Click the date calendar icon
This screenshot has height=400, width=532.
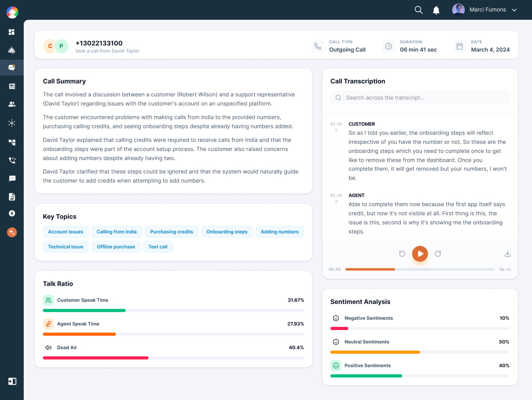point(460,46)
